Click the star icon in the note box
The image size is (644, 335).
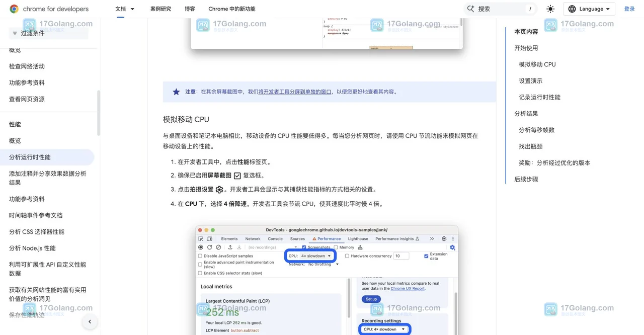click(176, 92)
